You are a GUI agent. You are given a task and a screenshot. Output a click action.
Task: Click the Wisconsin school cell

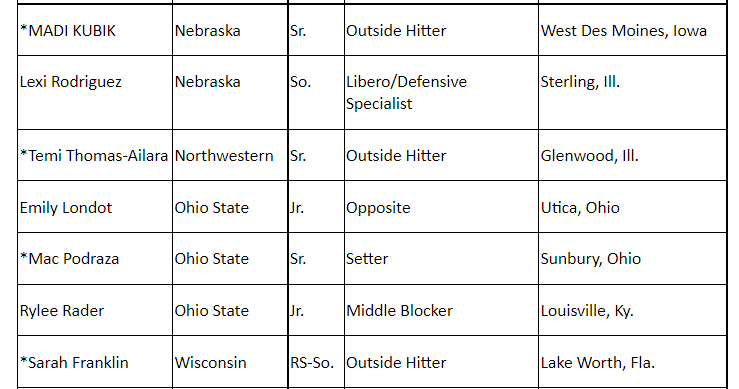click(x=230, y=362)
